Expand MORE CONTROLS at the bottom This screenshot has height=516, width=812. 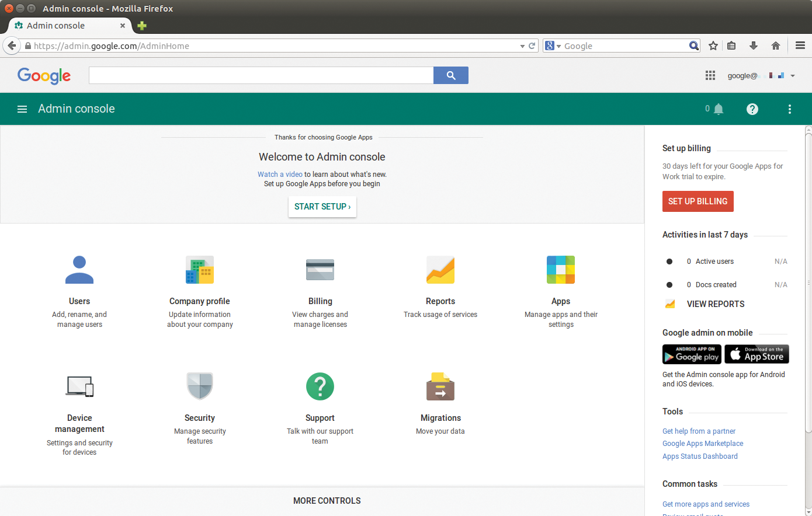point(327,501)
